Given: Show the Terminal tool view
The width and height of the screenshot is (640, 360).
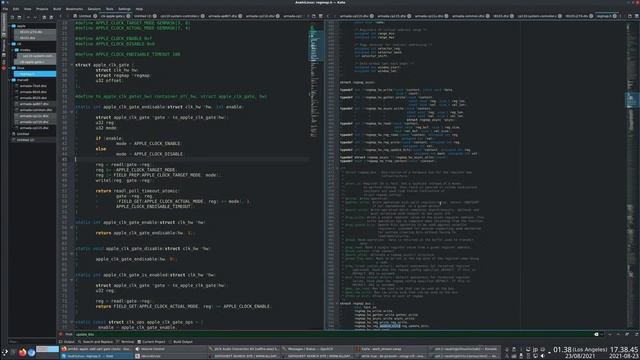Looking at the screenshot, I should coord(125,342).
